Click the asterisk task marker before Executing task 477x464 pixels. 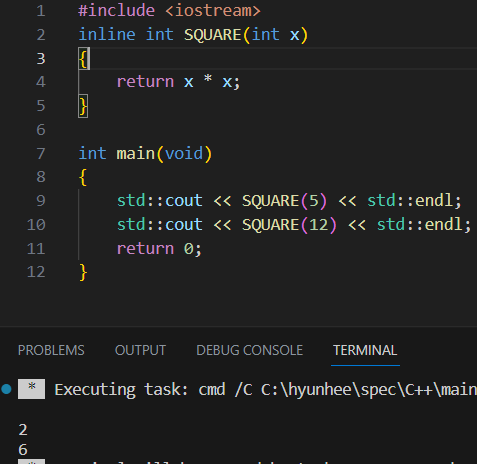click(x=31, y=389)
